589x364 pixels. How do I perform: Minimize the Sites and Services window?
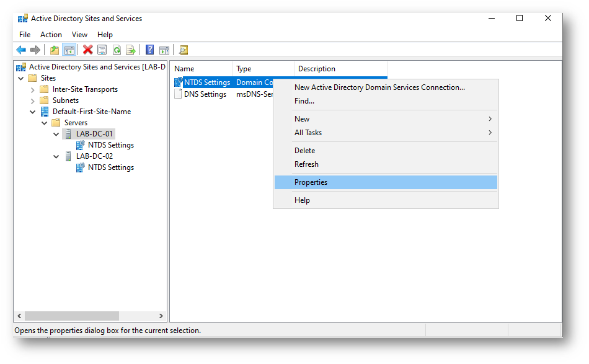coord(491,18)
